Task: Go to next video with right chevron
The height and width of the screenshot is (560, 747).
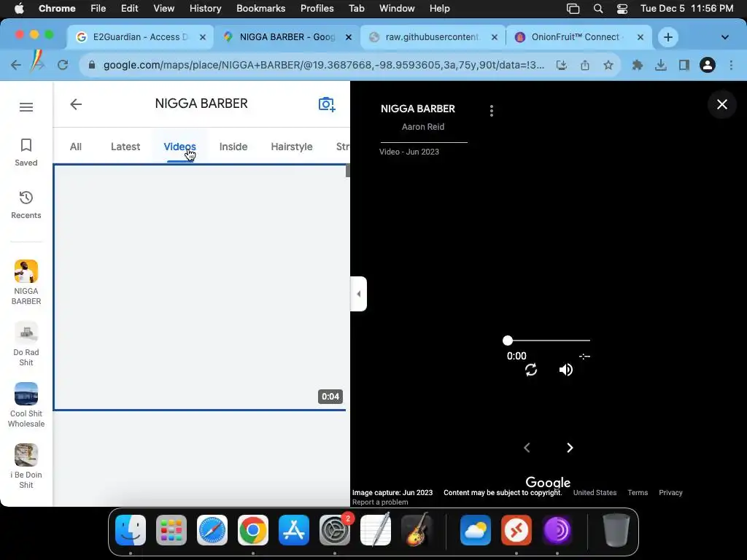Action: 570,448
